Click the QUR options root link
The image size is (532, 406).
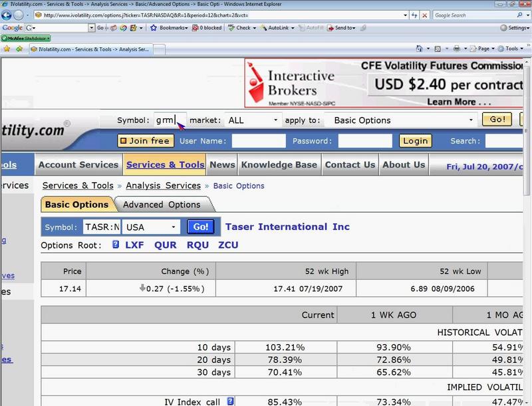tap(165, 245)
